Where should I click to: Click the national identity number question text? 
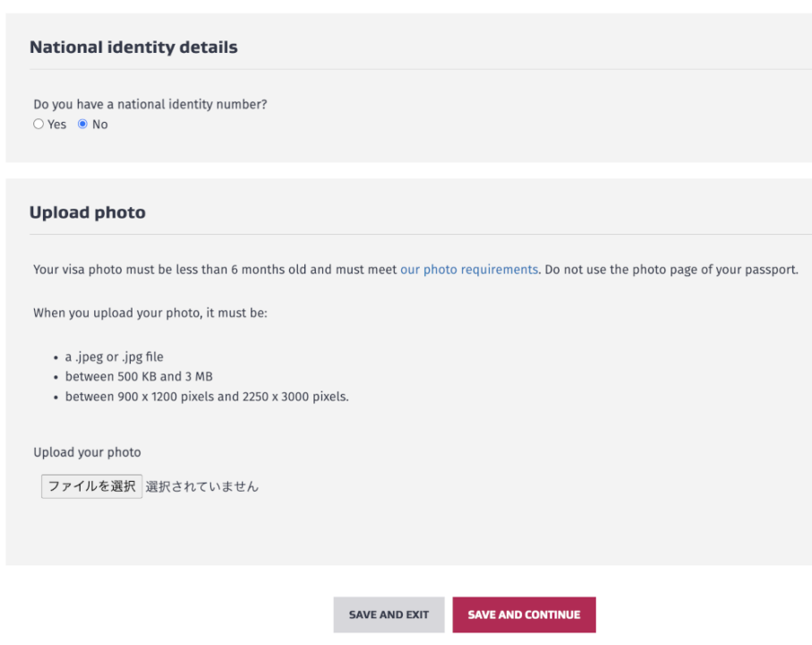point(150,105)
